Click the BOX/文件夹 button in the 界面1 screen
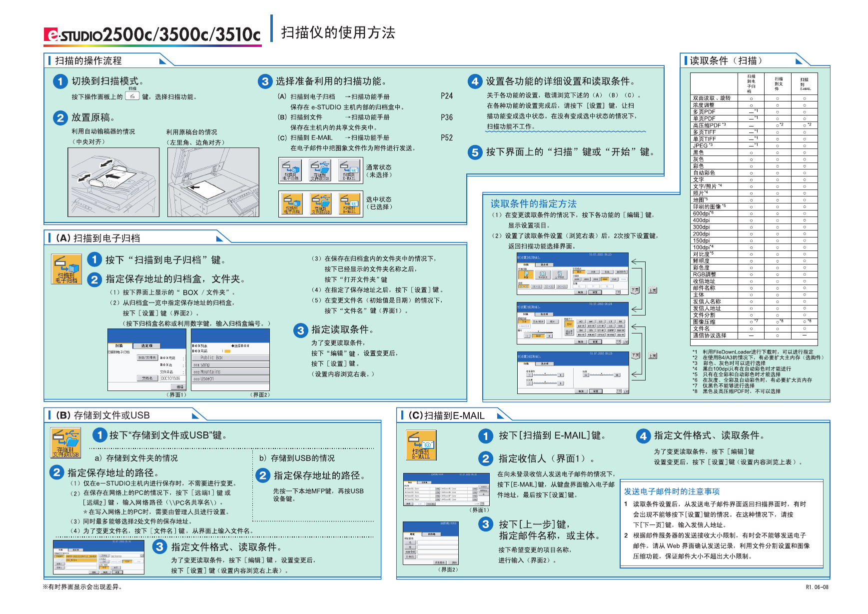The image size is (868, 614). [x=147, y=357]
